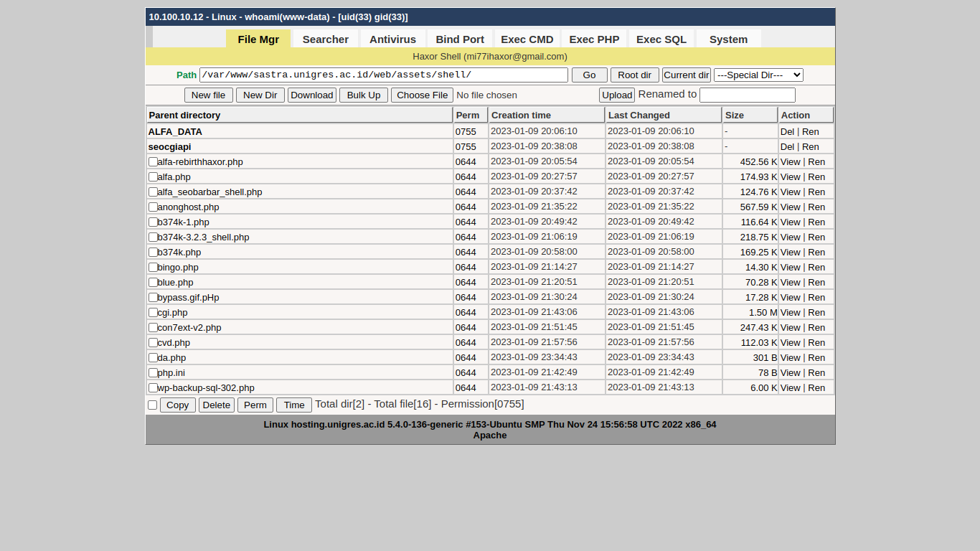Viewport: 980px width, 551px height.
Task: Click the Delete button below the file list
Action: click(217, 405)
